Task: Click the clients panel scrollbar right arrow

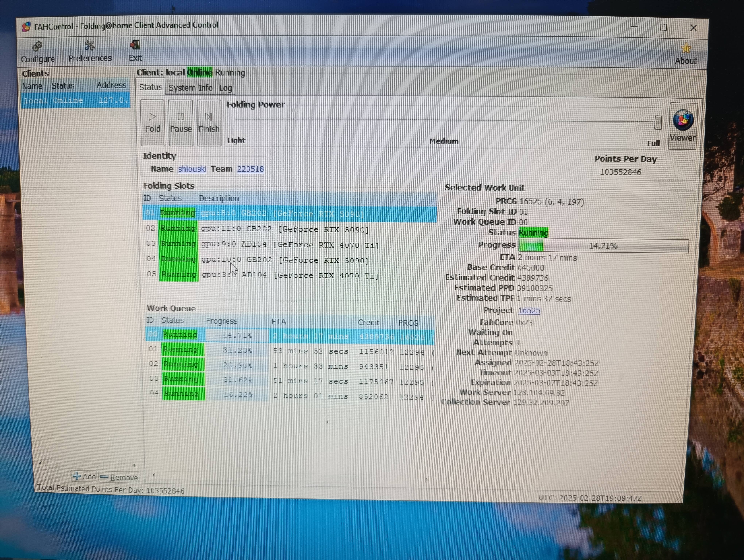Action: point(135,466)
